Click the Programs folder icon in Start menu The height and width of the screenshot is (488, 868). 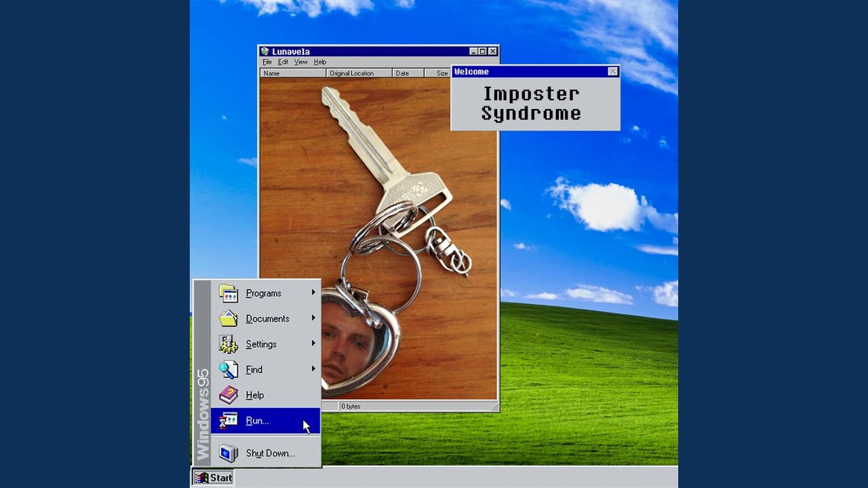[229, 293]
